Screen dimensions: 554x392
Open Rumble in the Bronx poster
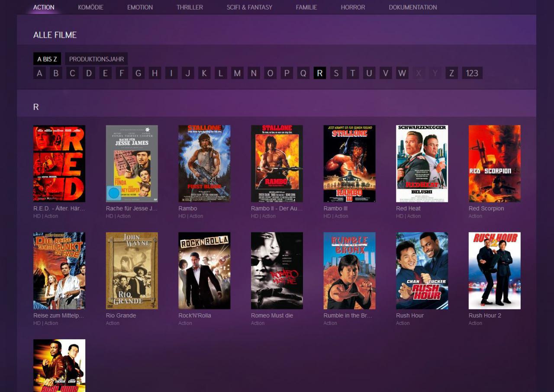click(349, 271)
